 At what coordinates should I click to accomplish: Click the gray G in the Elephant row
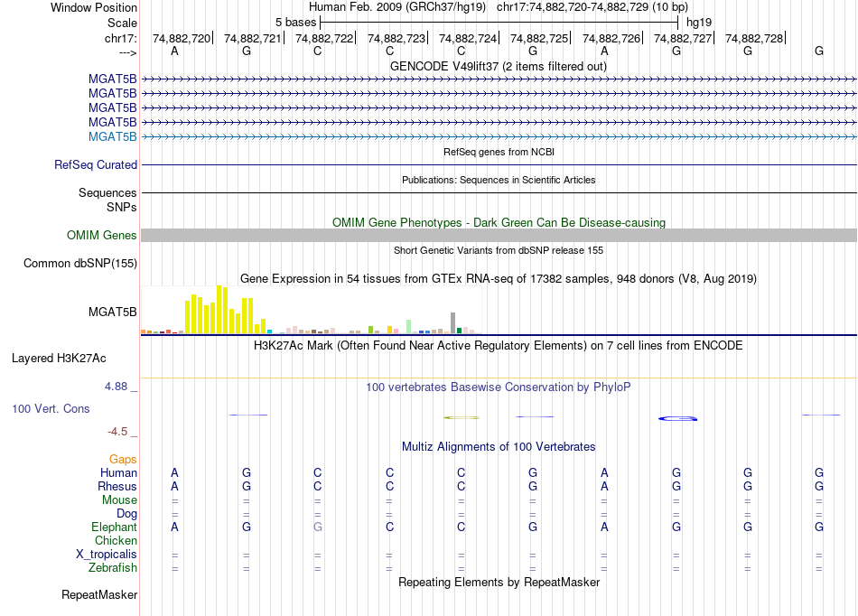point(317,527)
